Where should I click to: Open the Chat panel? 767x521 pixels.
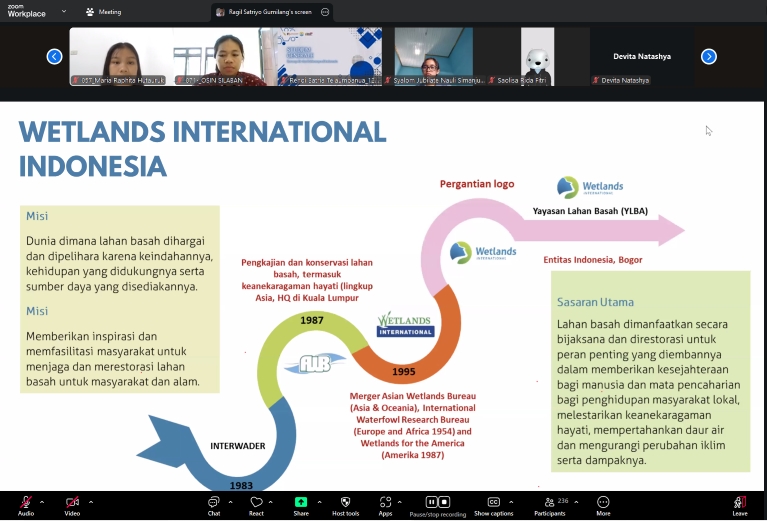tap(214, 505)
